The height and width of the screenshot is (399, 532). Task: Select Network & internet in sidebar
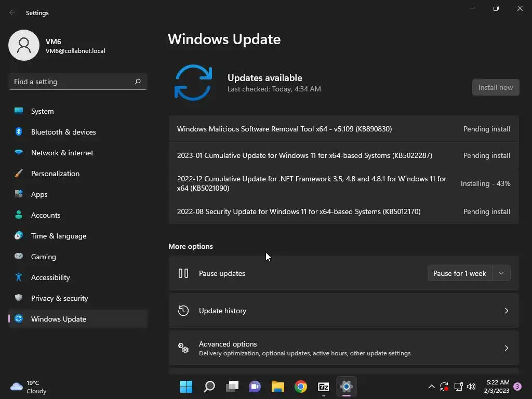78,152
